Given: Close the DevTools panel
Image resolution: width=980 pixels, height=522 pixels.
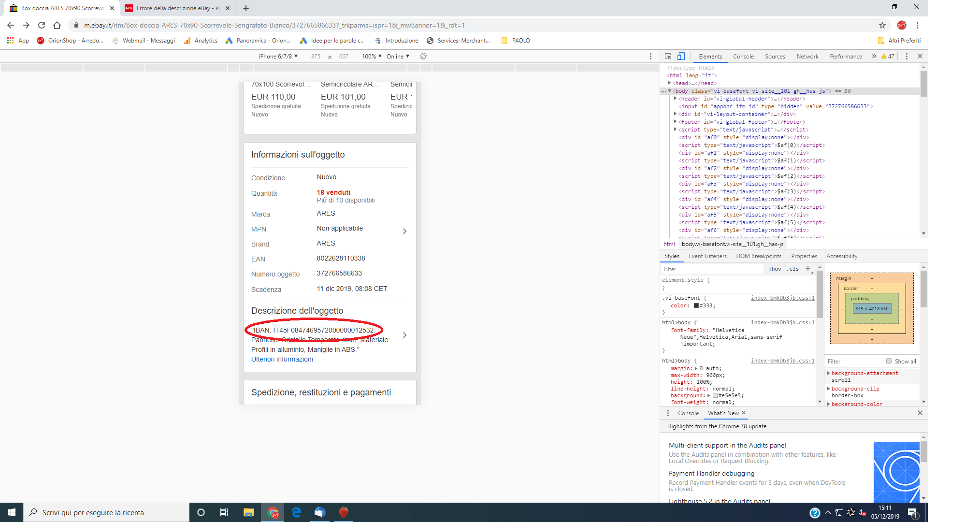Looking at the screenshot, I should click(x=920, y=57).
